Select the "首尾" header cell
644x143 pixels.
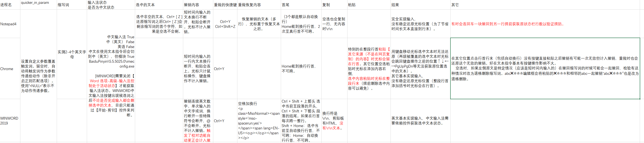(x=301, y=5)
